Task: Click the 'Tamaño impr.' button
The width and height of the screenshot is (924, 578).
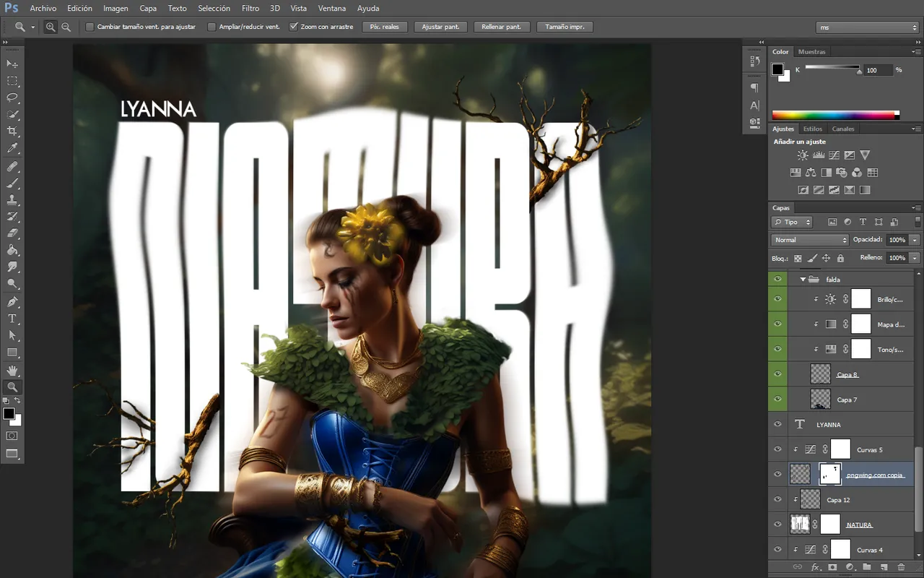Action: pyautogui.click(x=565, y=27)
